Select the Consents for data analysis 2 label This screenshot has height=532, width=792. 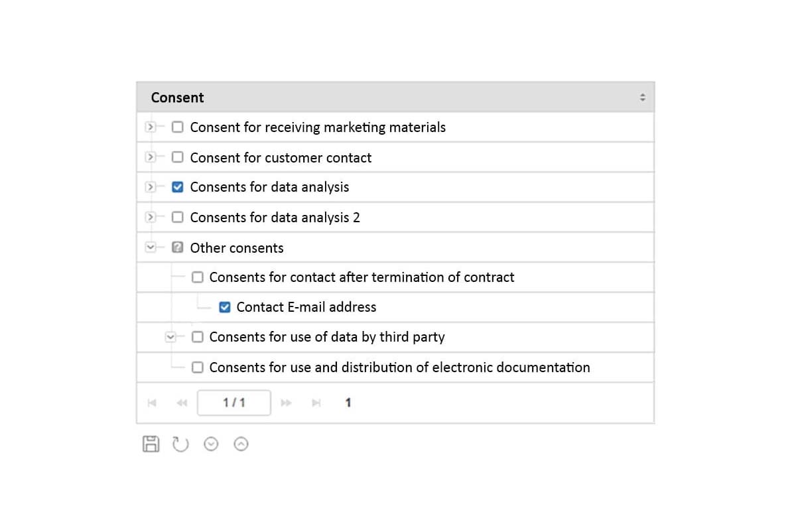275,218
